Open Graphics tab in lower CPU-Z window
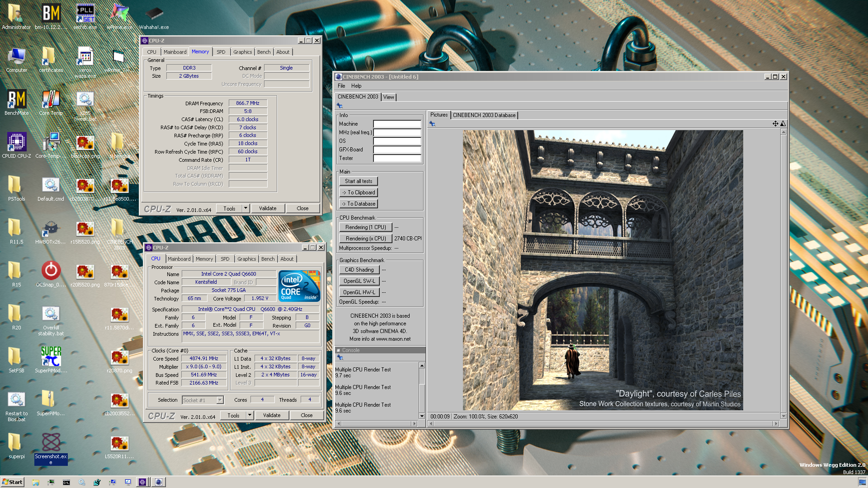This screenshot has width=868, height=488. pyautogui.click(x=247, y=259)
